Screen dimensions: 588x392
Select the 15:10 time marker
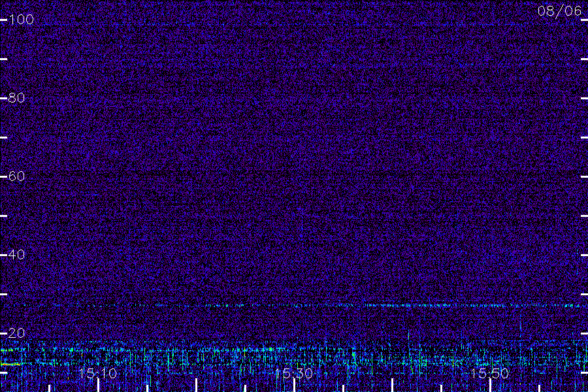coord(98,374)
